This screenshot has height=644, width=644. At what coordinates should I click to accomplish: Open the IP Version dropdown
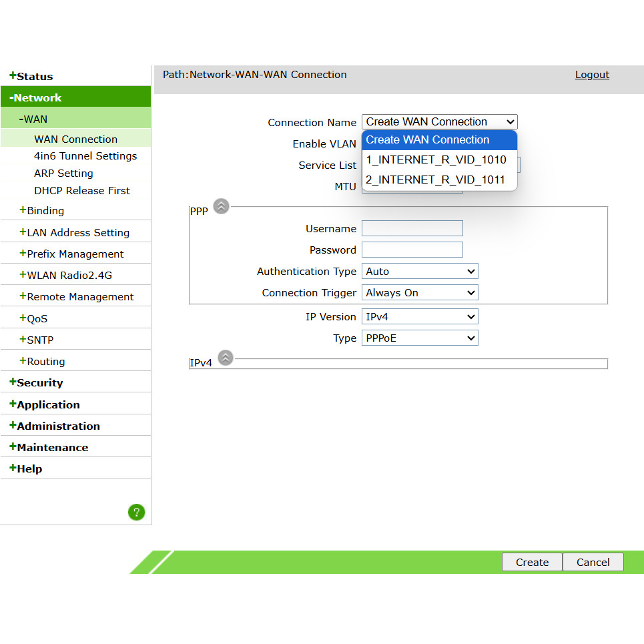click(x=420, y=317)
